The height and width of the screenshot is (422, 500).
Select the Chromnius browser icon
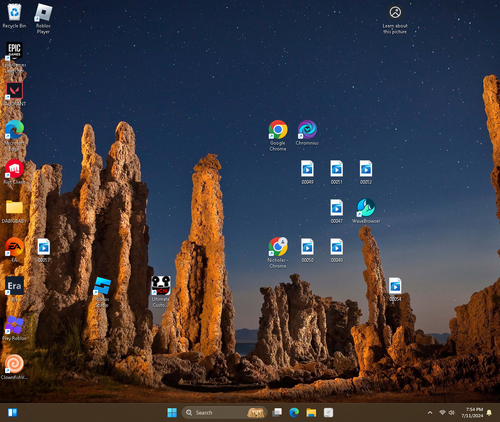(x=307, y=133)
